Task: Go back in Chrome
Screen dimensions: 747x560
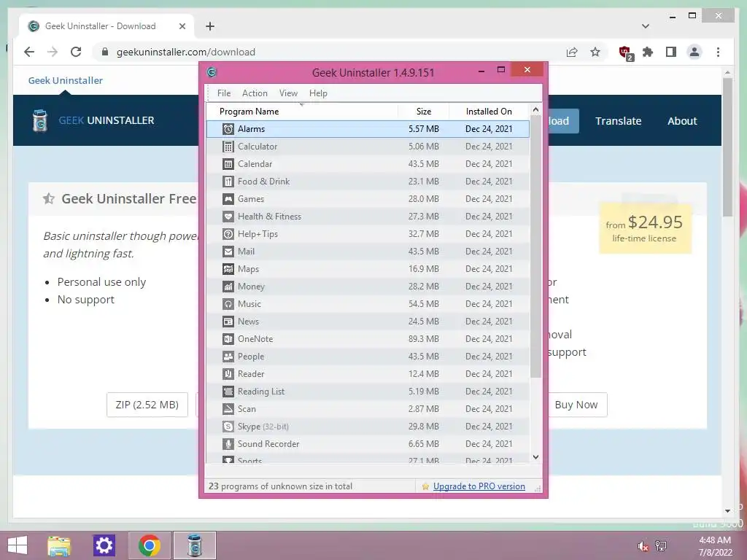Action: 29,52
